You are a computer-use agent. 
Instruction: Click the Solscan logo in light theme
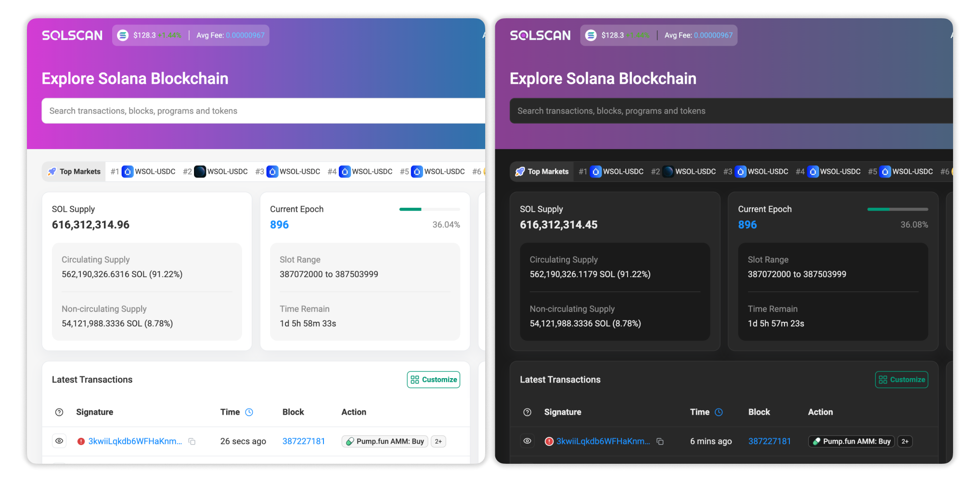pyautogui.click(x=72, y=35)
